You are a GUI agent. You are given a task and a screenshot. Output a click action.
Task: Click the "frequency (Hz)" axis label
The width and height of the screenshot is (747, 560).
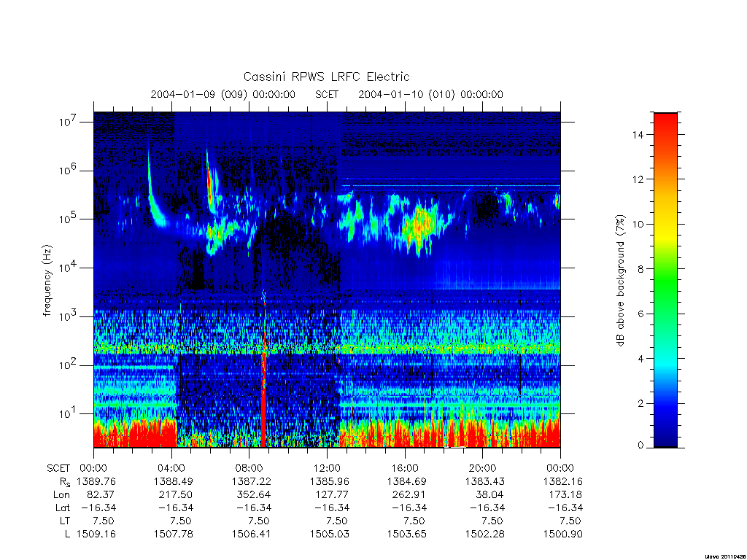click(47, 281)
